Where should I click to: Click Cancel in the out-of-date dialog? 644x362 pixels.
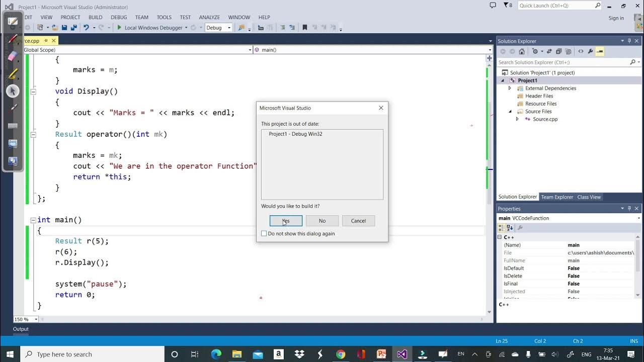358,221
